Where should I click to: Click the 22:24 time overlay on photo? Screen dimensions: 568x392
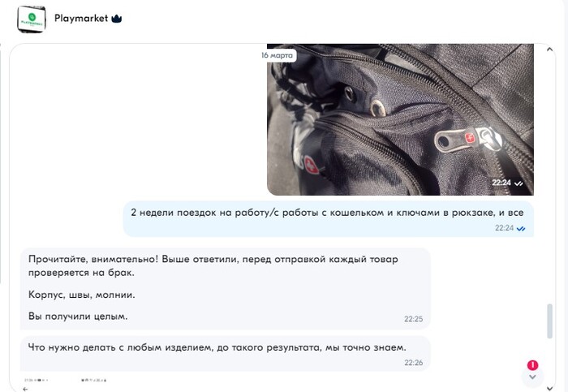click(x=501, y=183)
